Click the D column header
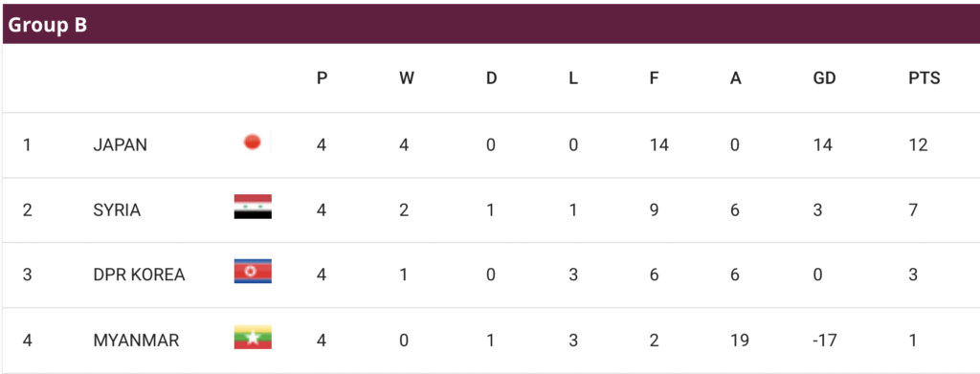980x374 pixels. (x=491, y=78)
